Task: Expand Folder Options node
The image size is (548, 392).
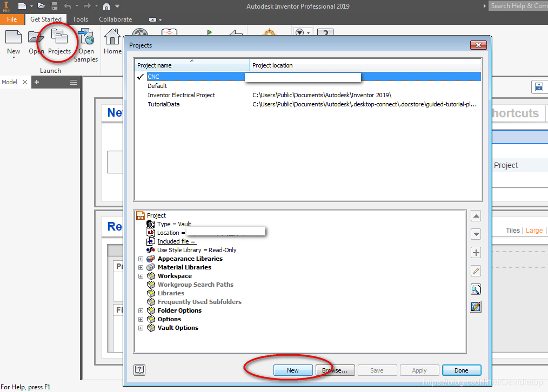Action: click(x=141, y=310)
